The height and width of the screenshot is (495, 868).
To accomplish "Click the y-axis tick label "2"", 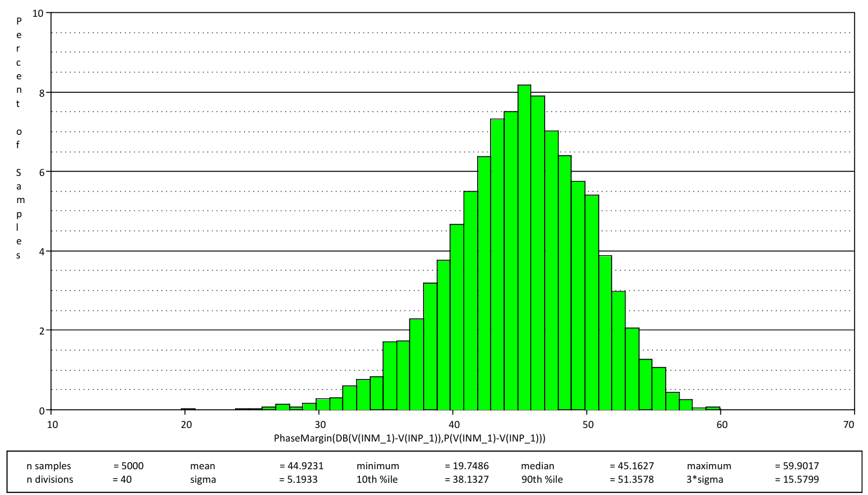I will point(41,330).
